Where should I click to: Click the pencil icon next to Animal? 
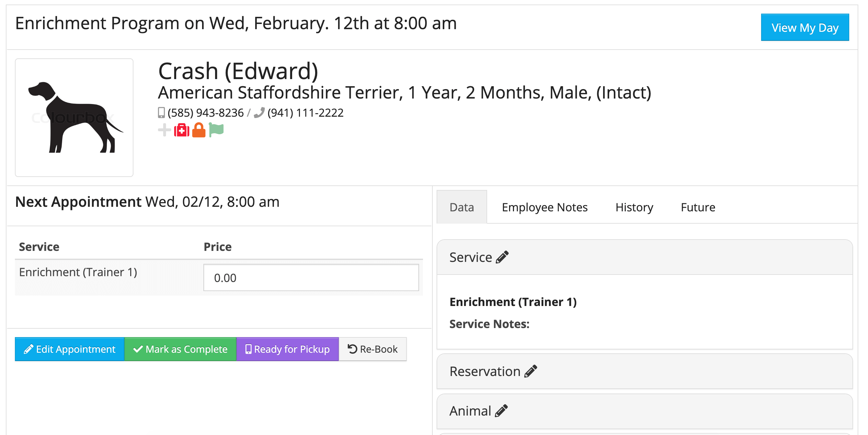point(501,410)
